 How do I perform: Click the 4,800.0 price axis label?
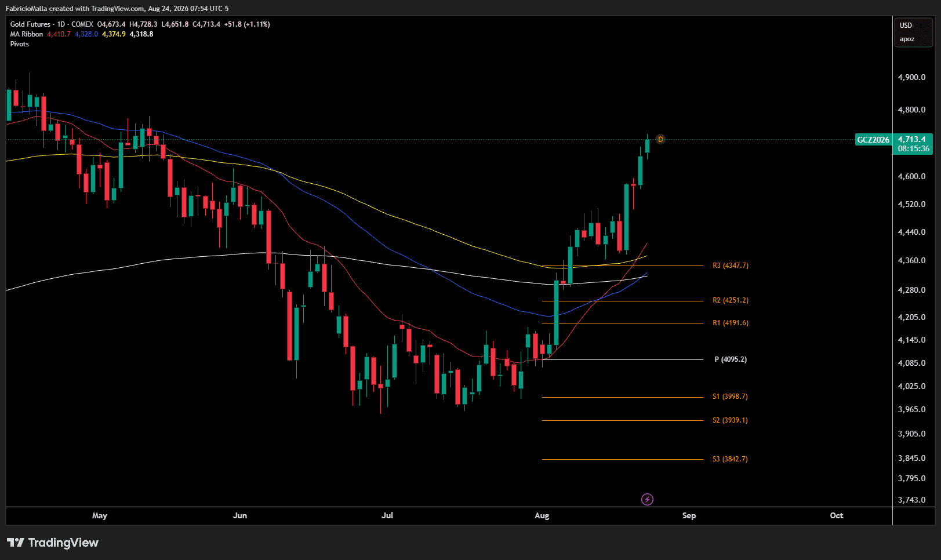tap(912, 110)
